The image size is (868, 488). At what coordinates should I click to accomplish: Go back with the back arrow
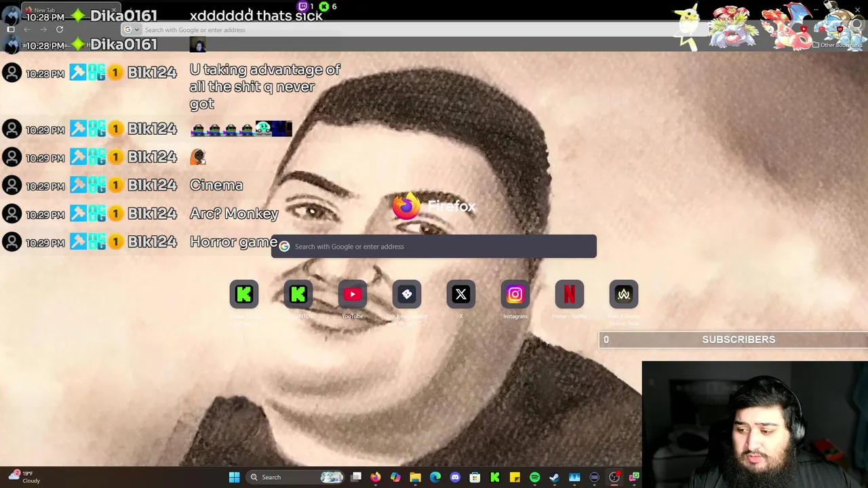point(27,30)
